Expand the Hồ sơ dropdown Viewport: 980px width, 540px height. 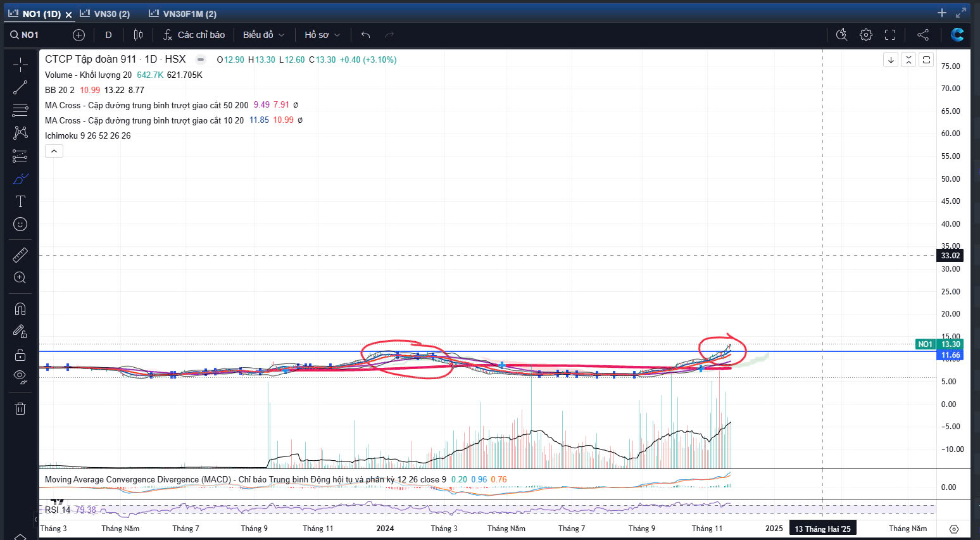(322, 35)
